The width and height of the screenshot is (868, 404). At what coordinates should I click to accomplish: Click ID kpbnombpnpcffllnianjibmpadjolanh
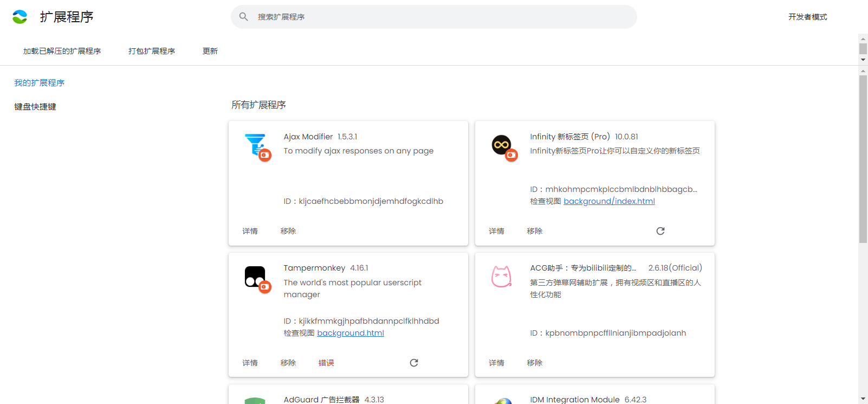tap(608, 333)
